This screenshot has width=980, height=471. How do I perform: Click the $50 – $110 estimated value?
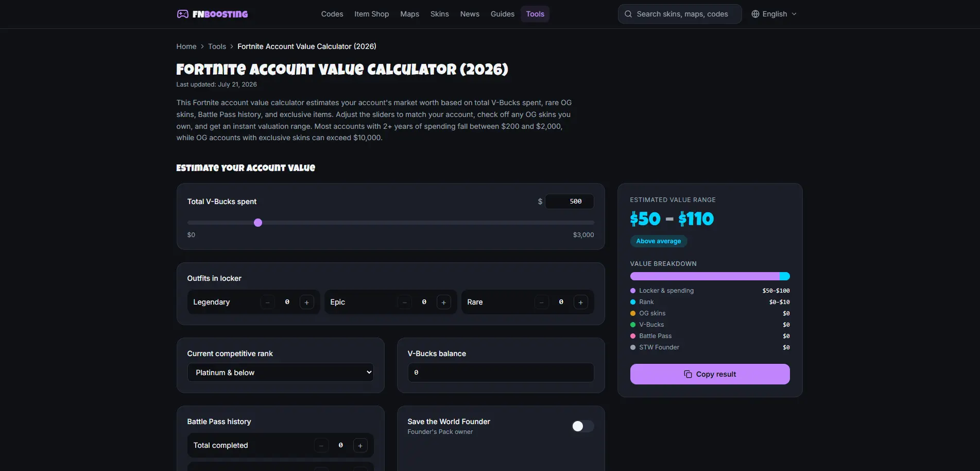[x=672, y=219]
